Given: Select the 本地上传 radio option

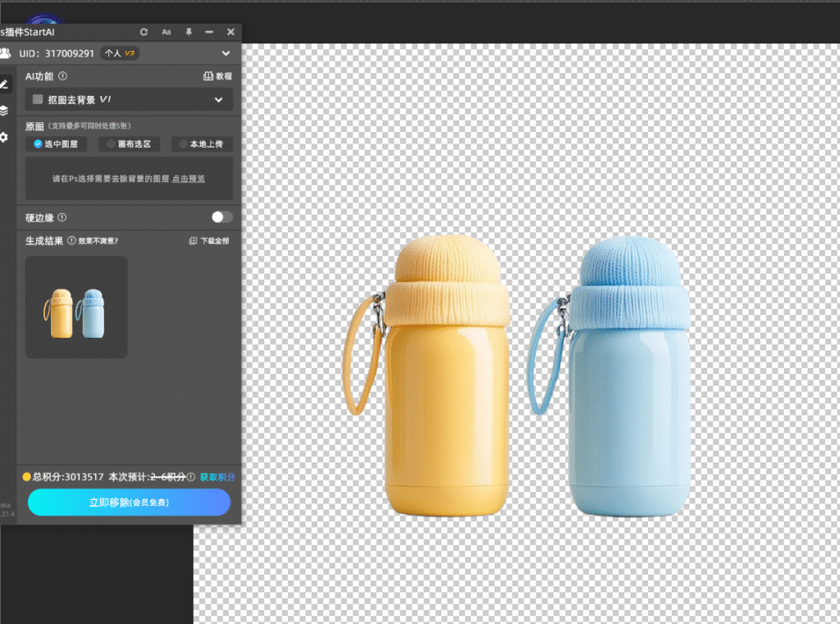Looking at the screenshot, I should pyautogui.click(x=202, y=144).
